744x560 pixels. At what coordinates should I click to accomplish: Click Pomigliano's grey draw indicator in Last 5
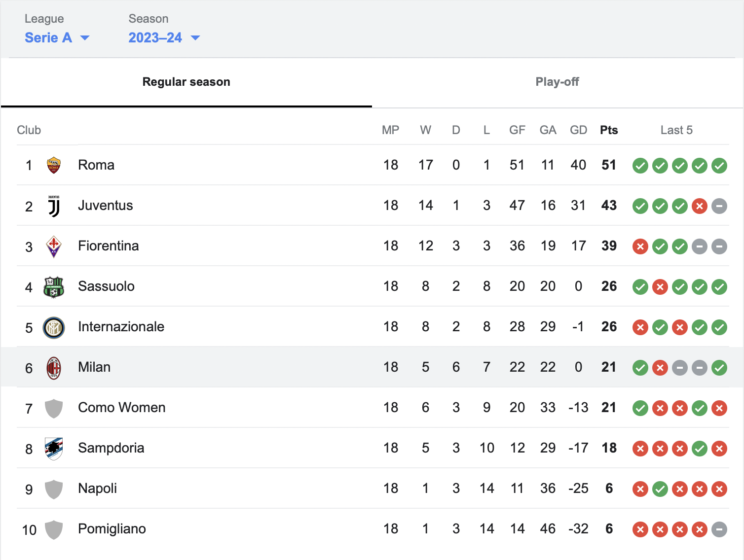click(x=719, y=529)
